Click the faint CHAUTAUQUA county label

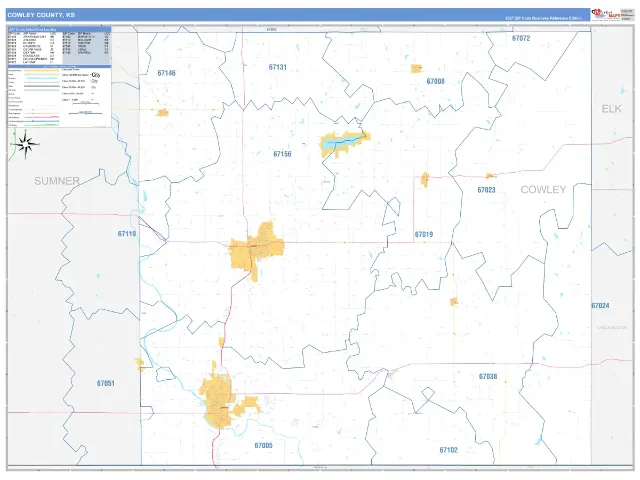click(612, 328)
